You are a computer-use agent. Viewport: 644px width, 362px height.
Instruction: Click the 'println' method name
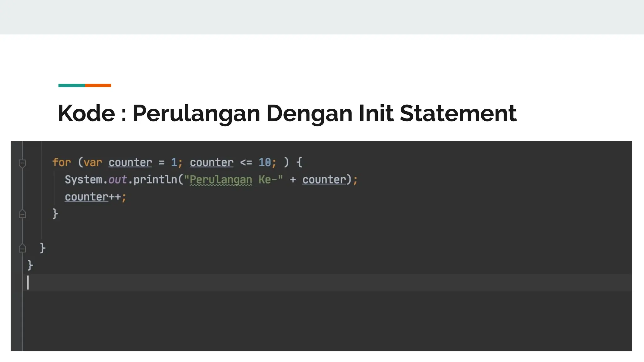[x=155, y=180]
